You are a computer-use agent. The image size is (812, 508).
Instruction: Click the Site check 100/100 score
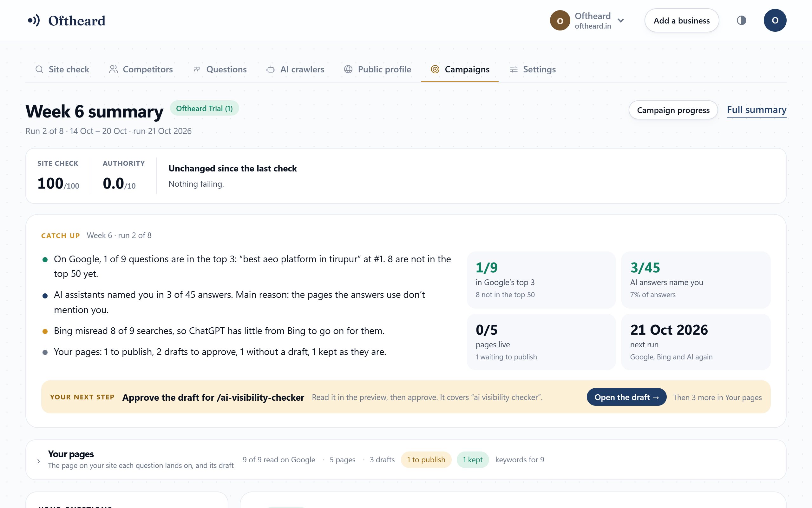[58, 184]
